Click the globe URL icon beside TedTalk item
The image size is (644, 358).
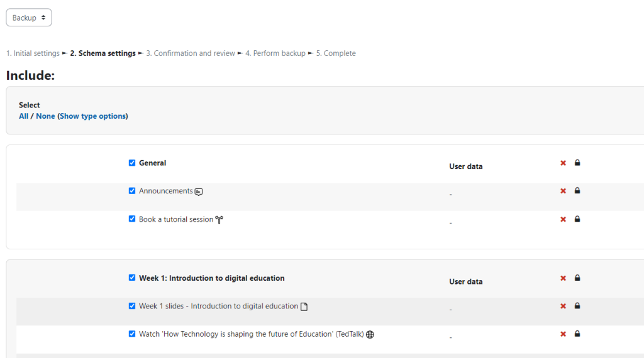(370, 335)
